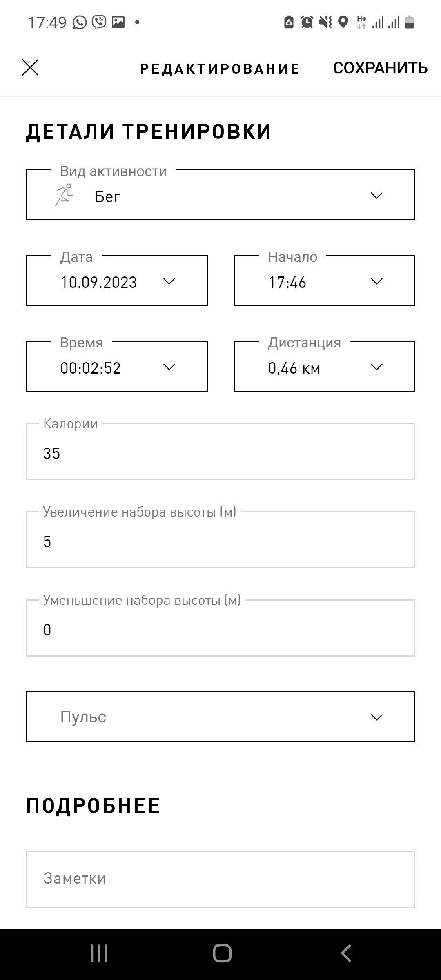Tap the WhatsApp notification icon in status bar
Screen dimensions: 441x980
tap(80, 22)
